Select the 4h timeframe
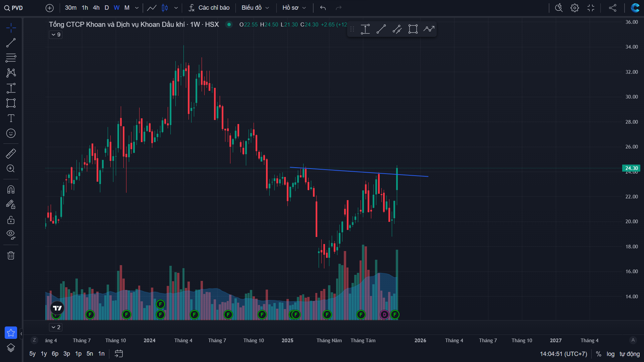644x362 pixels. (96, 8)
